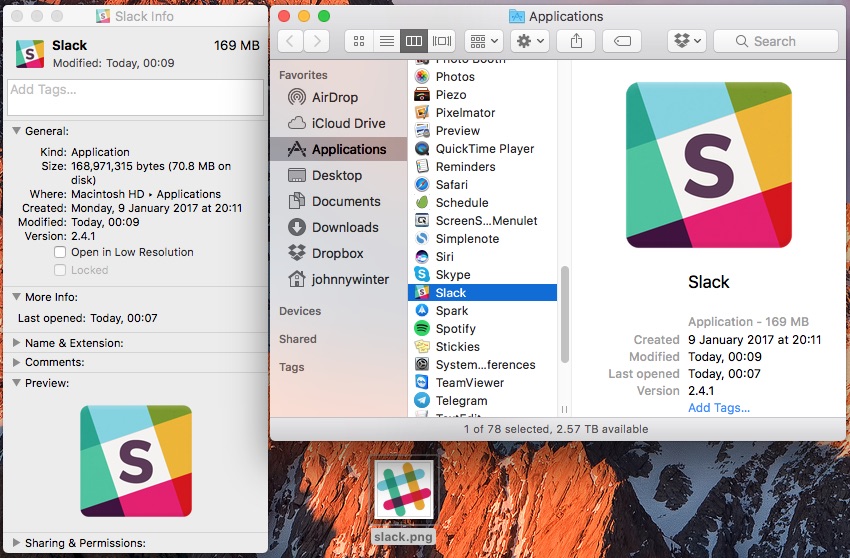Open Desktop in the sidebar
Viewport: 850px width, 558px height.
(338, 176)
